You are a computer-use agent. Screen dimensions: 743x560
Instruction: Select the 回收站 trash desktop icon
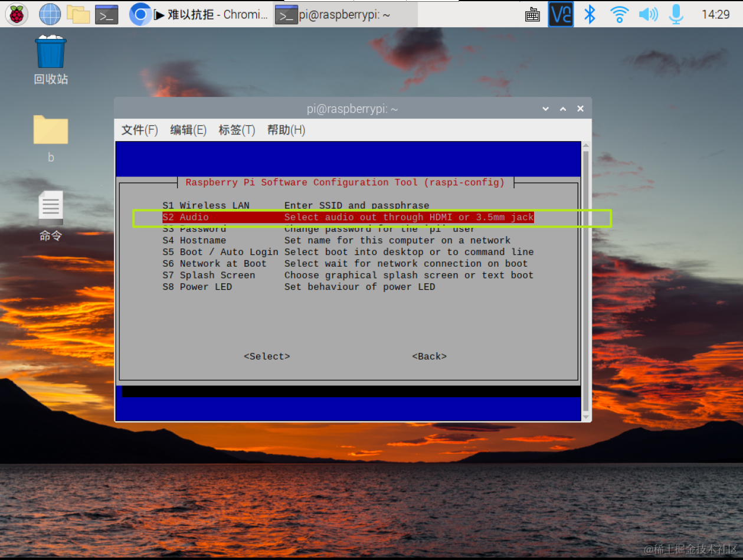(51, 61)
